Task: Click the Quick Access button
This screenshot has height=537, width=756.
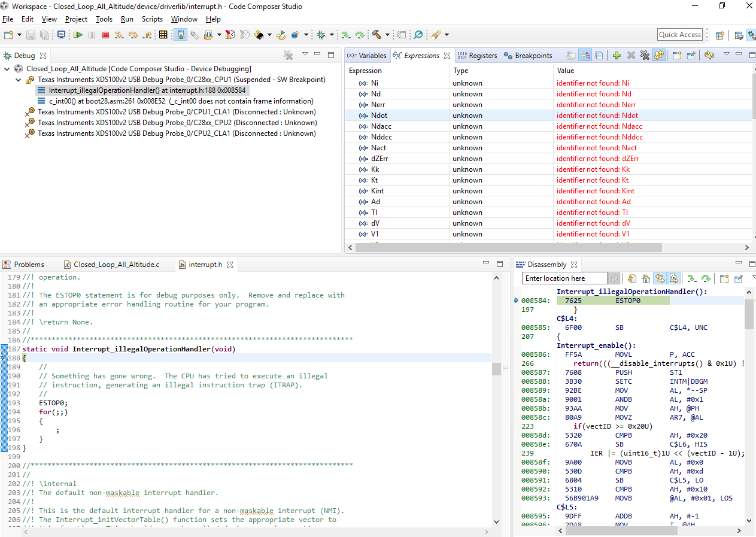Action: click(x=679, y=35)
